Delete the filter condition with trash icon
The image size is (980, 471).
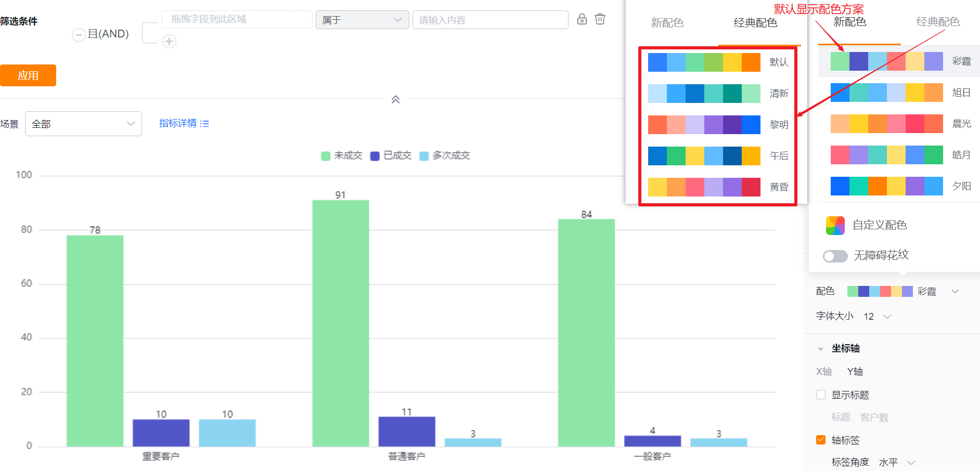(x=600, y=19)
